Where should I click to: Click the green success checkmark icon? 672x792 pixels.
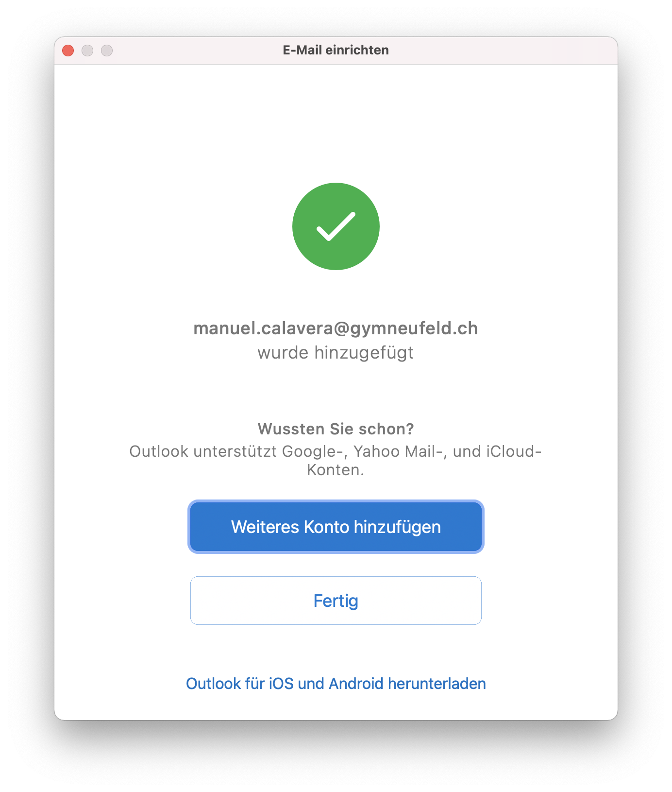pyautogui.click(x=336, y=226)
